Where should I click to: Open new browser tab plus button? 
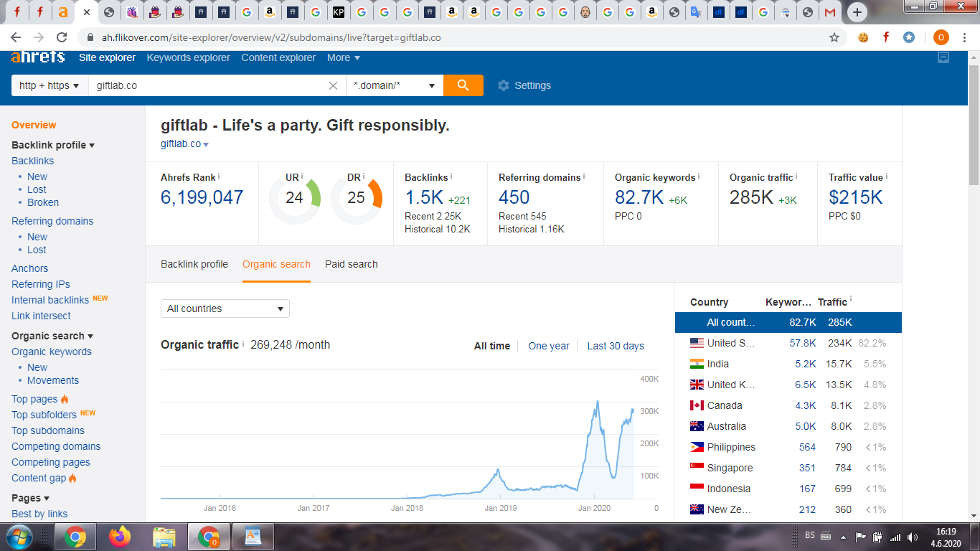(857, 12)
